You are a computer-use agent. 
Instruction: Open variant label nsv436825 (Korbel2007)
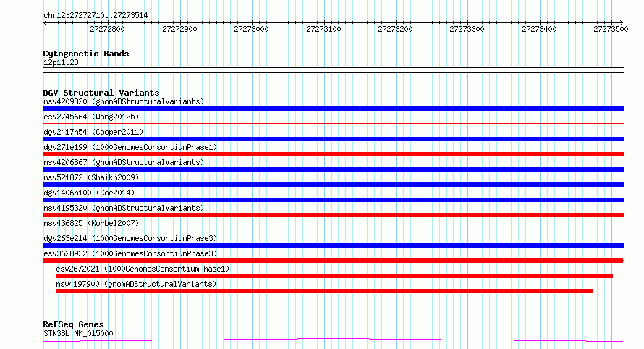point(91,223)
